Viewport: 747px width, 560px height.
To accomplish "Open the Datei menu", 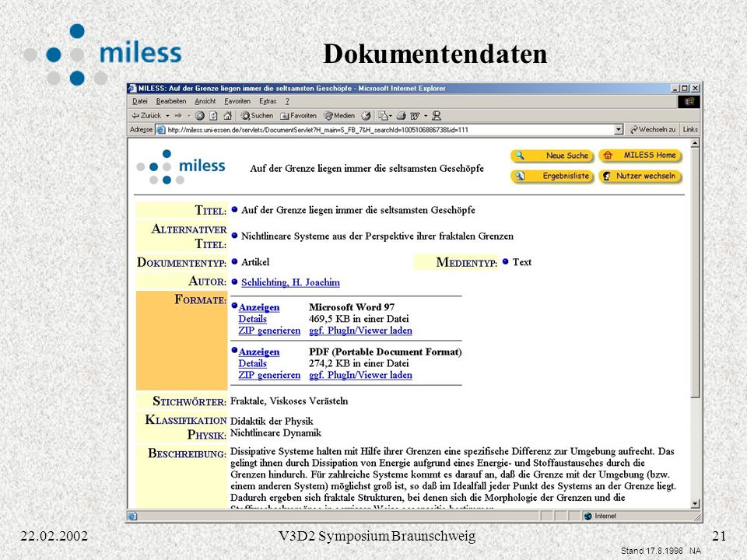I will [x=139, y=101].
